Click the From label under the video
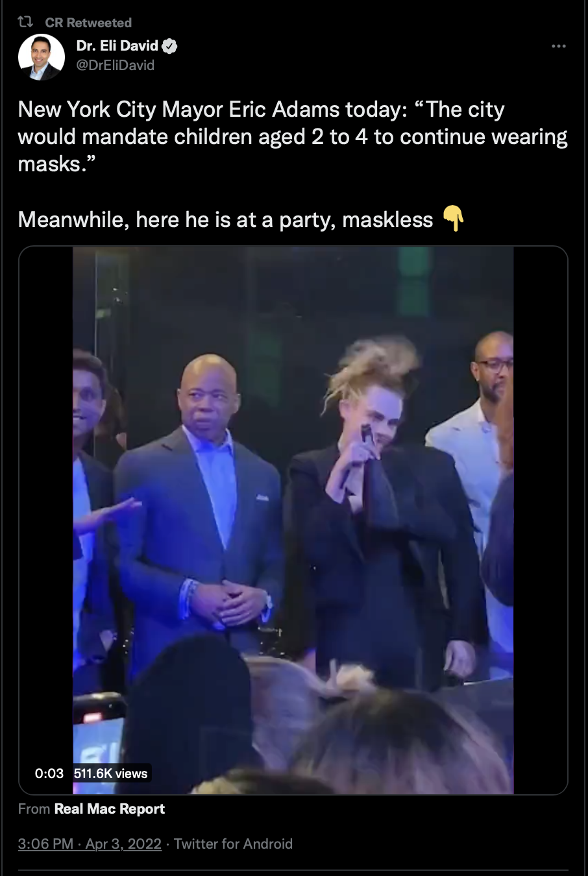588x876 pixels. (x=34, y=809)
